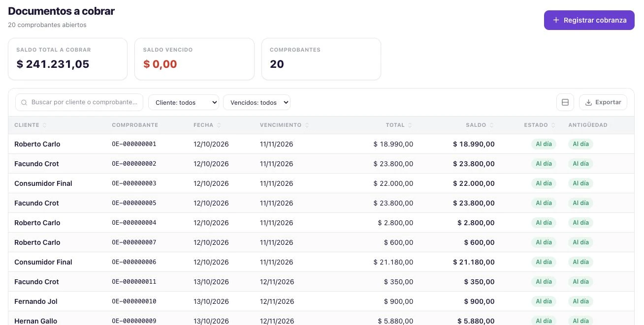Select comprobante 0E-000000011
The image size is (644, 325).
tap(134, 282)
